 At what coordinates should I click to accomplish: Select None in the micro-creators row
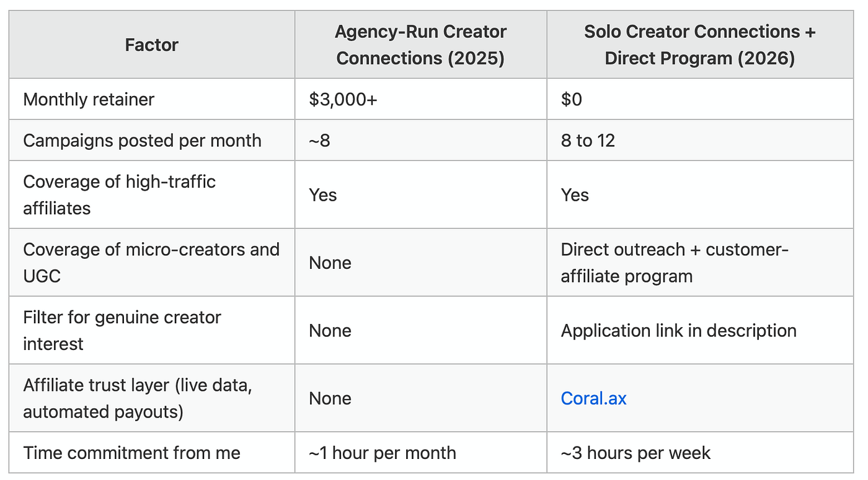[x=330, y=263]
